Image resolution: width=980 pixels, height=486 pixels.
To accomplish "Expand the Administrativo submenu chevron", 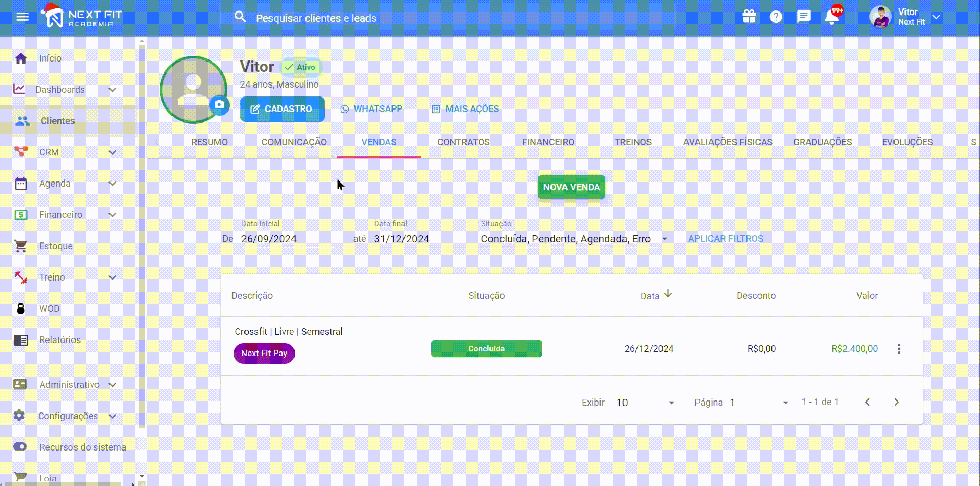I will tap(112, 385).
